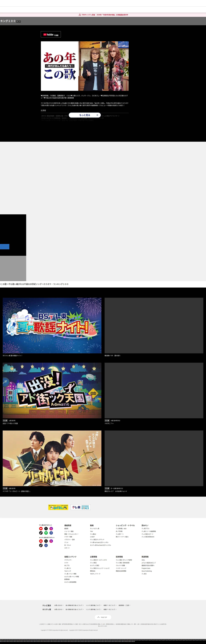The width and height of the screenshot is (206, 644).
Task: Open the リーガルビート 逆転の法廷 drama thumbnail
Action: pyautogui.click(x=52, y=458)
